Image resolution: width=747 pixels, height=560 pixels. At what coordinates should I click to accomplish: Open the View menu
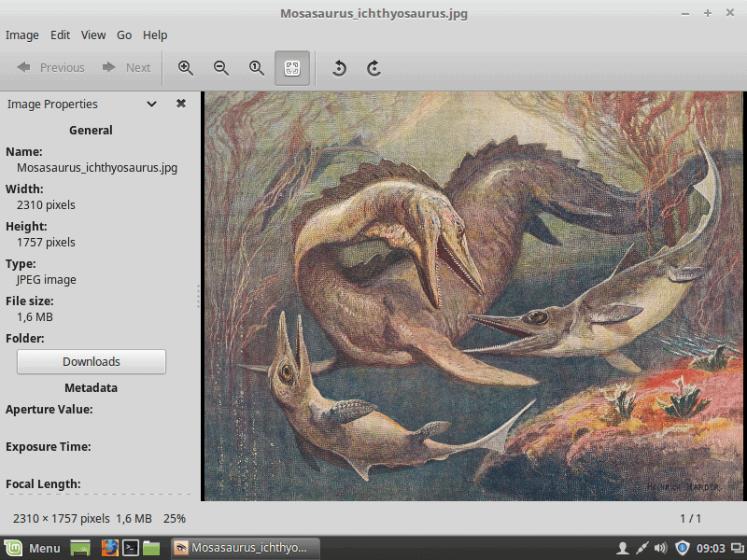(92, 35)
